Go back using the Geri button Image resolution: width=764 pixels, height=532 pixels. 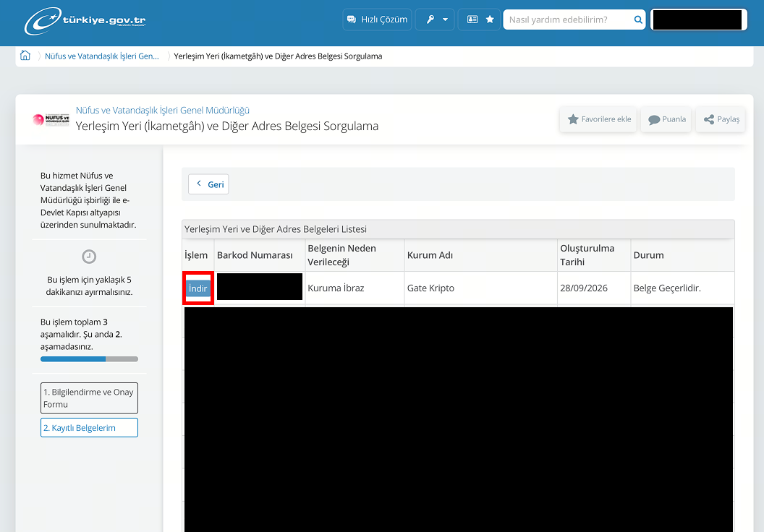pos(208,184)
